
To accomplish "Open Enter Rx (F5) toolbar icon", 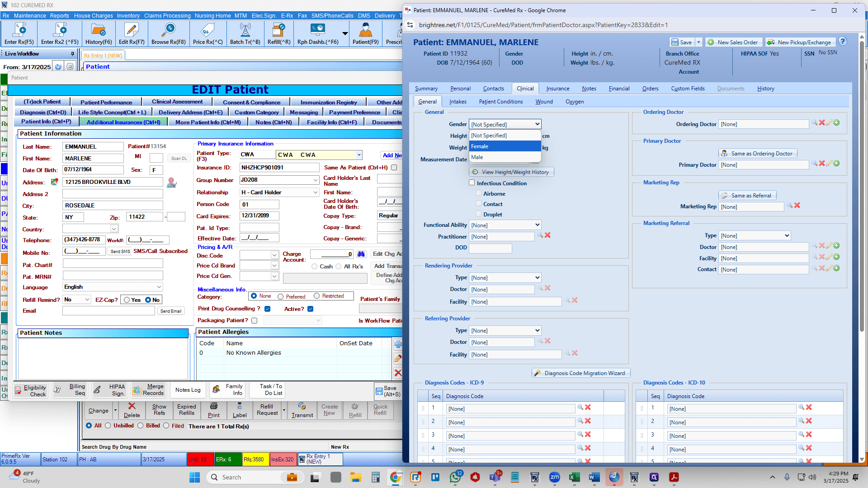I will [19, 34].
